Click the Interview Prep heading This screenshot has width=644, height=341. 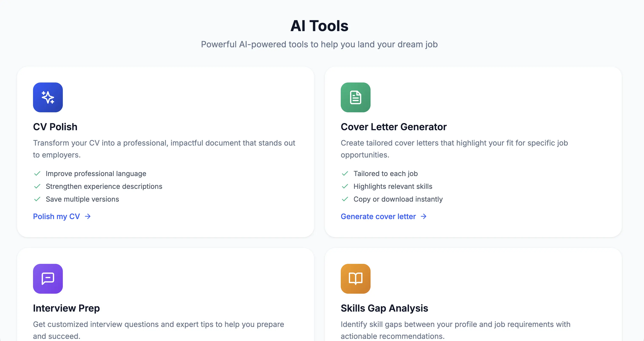[66, 308]
